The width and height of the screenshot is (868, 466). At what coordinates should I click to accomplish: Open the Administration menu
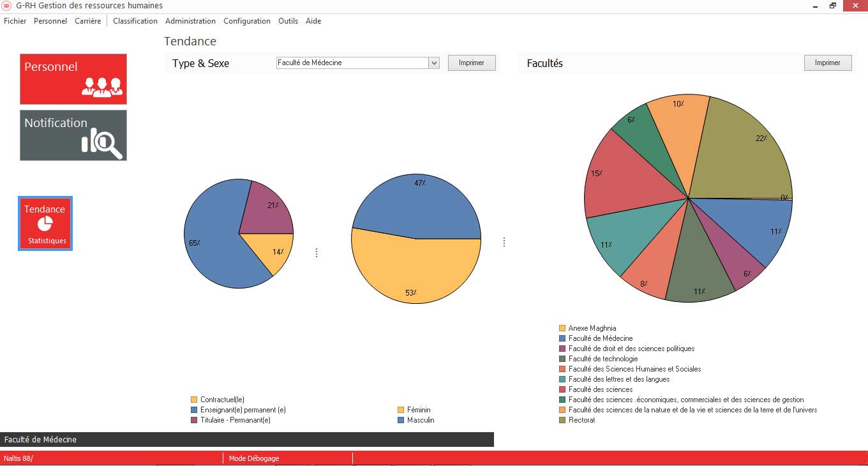tap(190, 21)
